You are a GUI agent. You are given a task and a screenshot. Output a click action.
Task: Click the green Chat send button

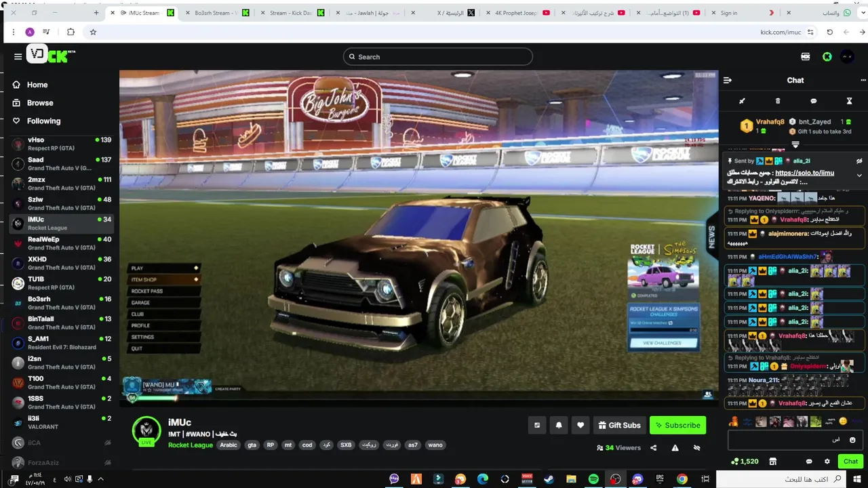point(850,462)
